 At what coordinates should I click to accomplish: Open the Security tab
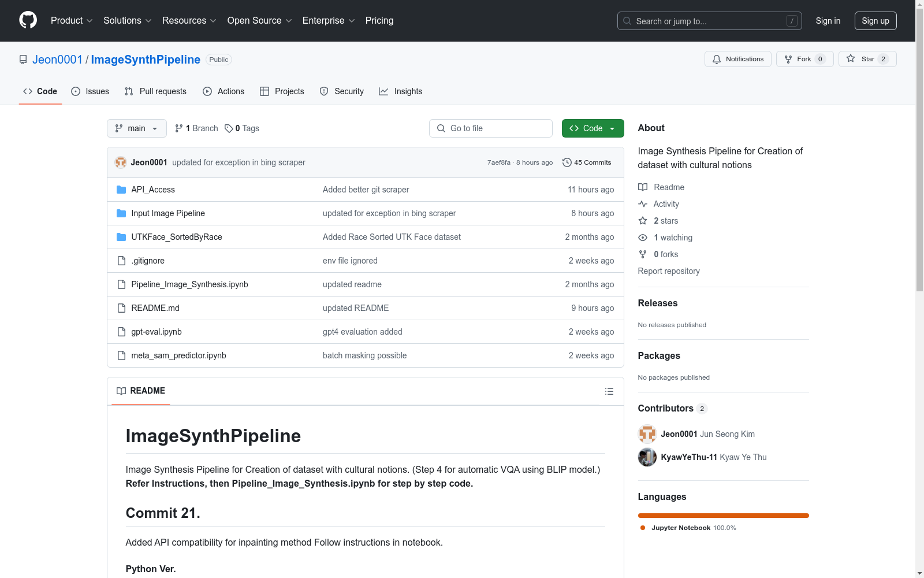[x=342, y=91]
